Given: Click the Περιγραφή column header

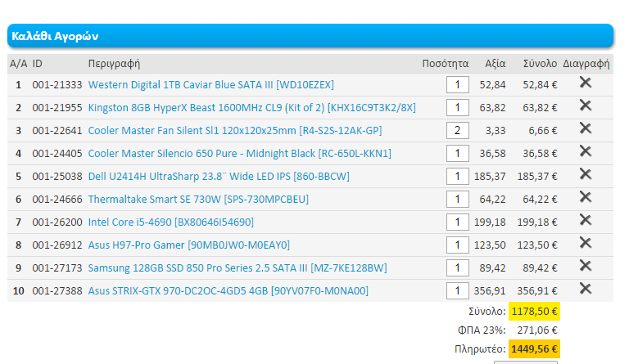Looking at the screenshot, I should [114, 64].
